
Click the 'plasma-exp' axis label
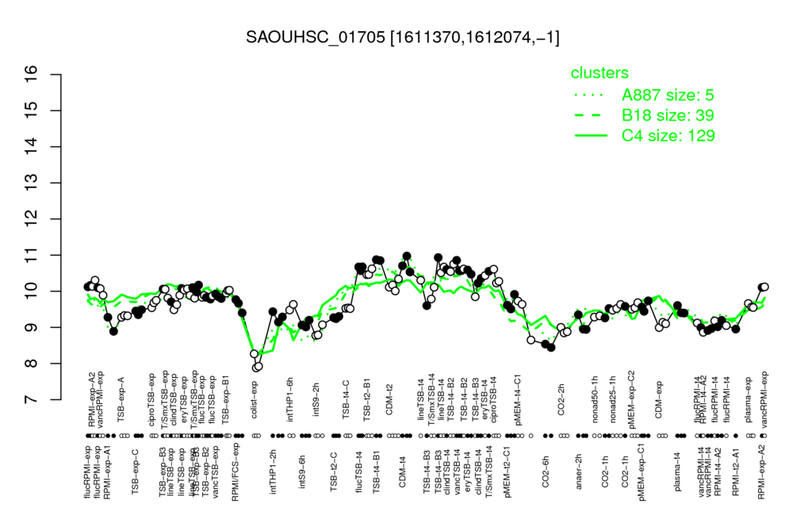[x=749, y=398]
